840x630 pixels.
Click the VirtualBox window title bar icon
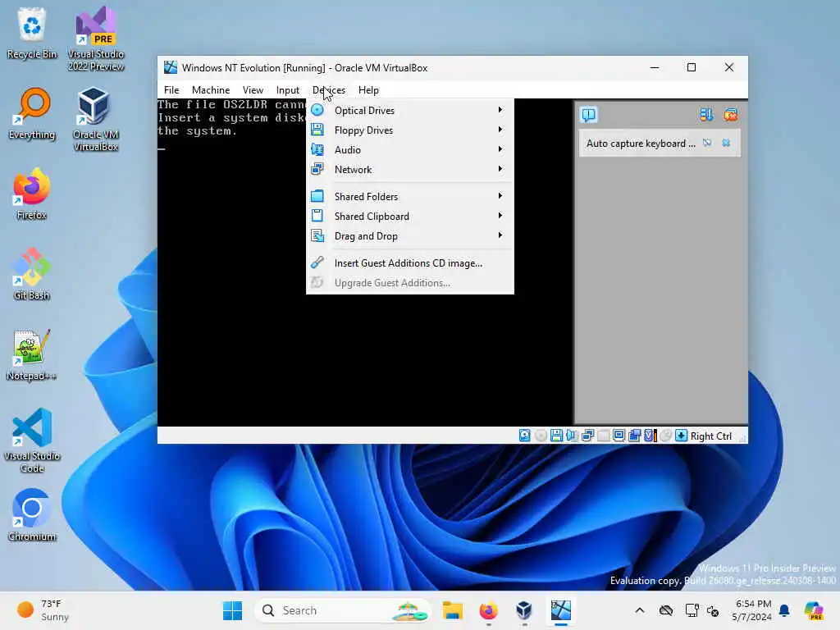[171, 67]
